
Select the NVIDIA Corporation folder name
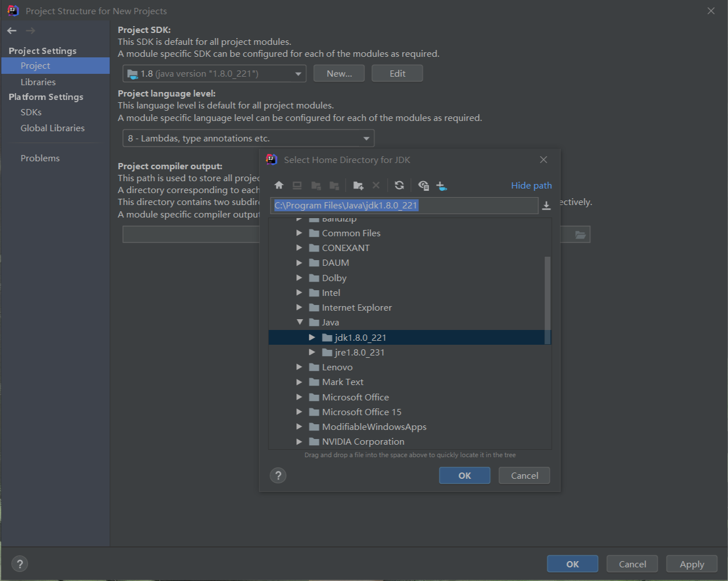(363, 441)
